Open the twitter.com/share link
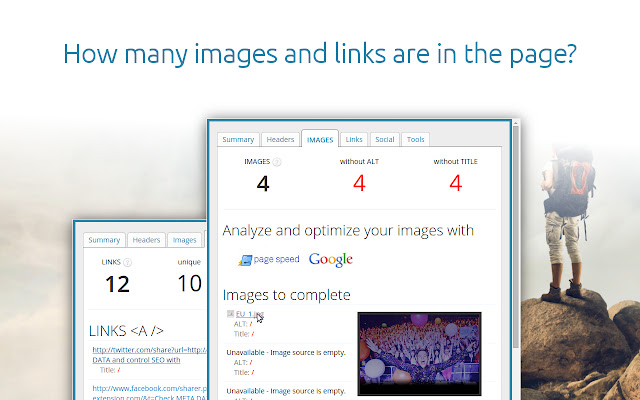Image resolution: width=640 pixels, height=400 pixels. [149, 350]
